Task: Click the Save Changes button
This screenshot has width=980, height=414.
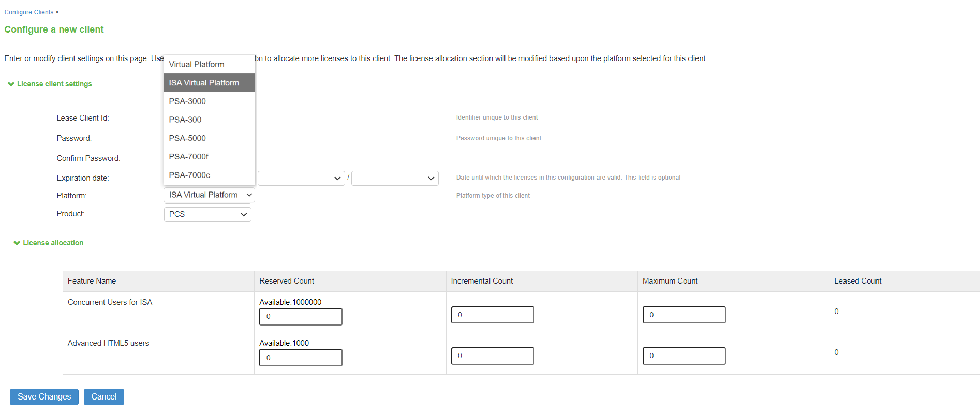Action: click(44, 397)
